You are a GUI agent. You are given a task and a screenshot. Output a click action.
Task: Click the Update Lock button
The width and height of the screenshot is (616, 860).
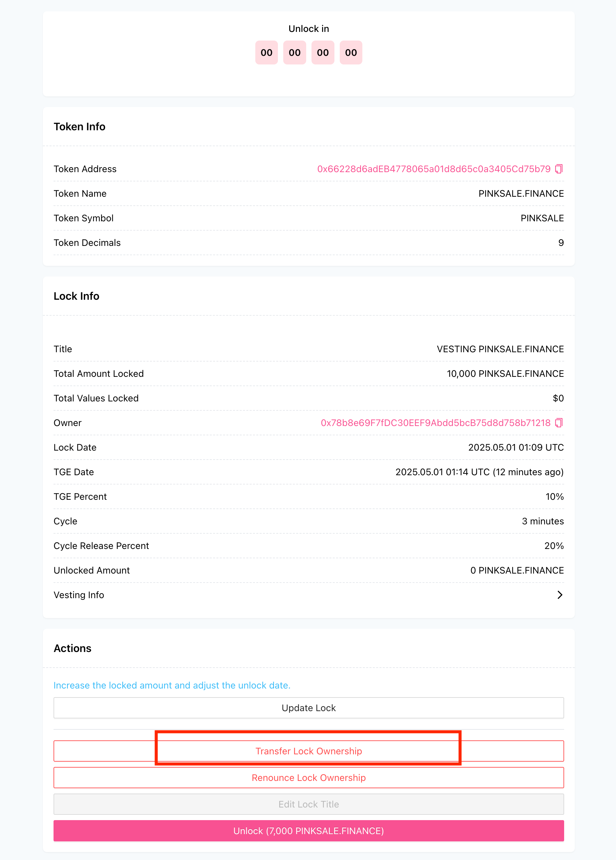pyautogui.click(x=308, y=708)
